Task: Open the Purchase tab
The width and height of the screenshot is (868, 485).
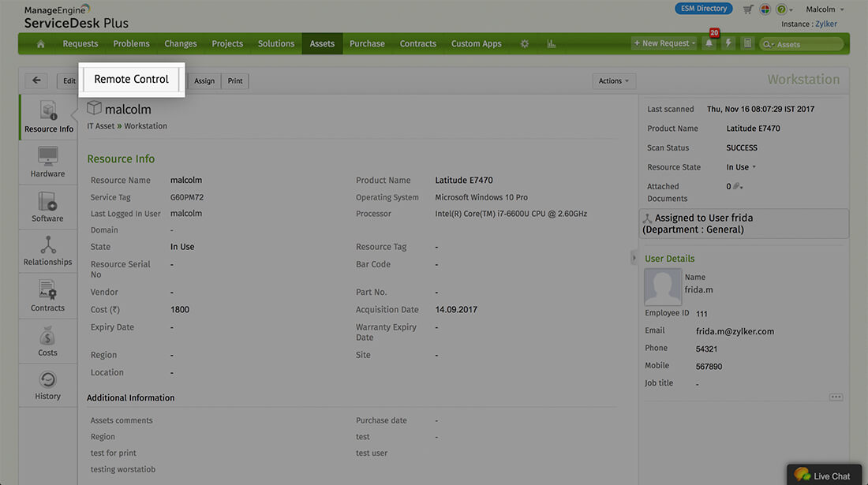Action: click(x=367, y=43)
